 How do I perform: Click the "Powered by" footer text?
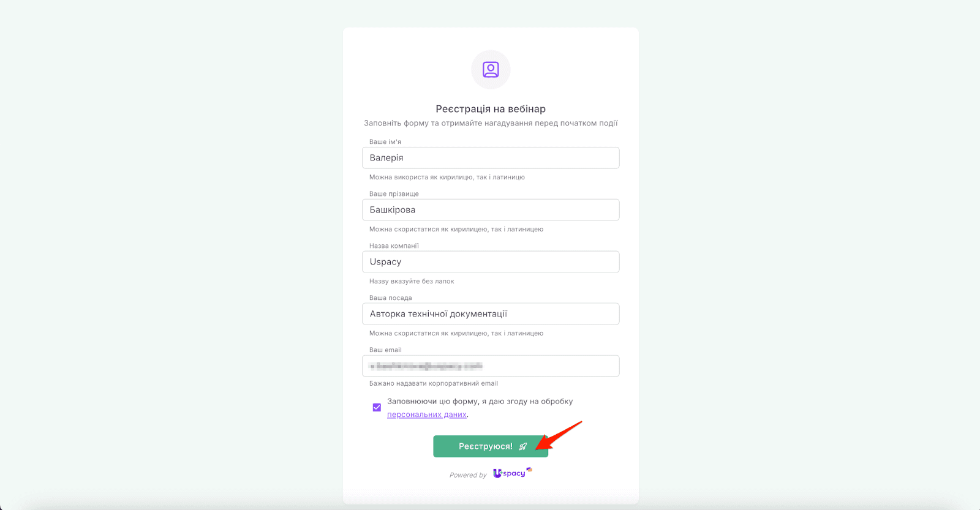click(x=468, y=475)
